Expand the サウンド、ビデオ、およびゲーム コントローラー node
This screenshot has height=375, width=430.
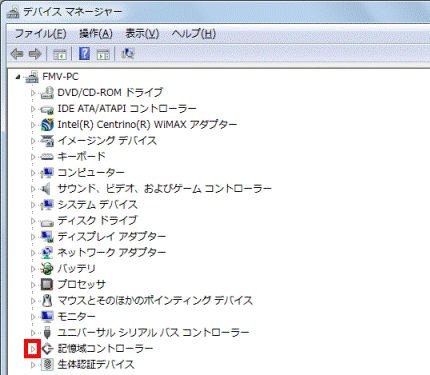(33, 189)
